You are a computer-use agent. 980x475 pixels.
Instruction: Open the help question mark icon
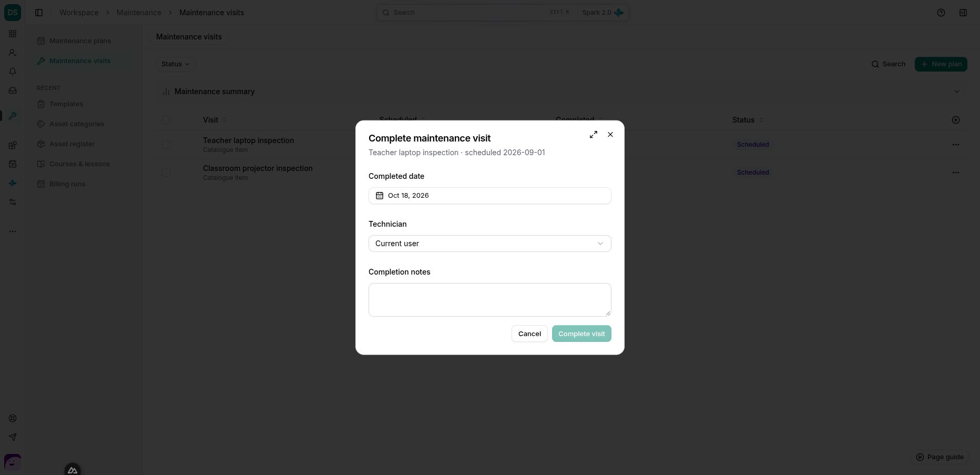[x=941, y=13]
